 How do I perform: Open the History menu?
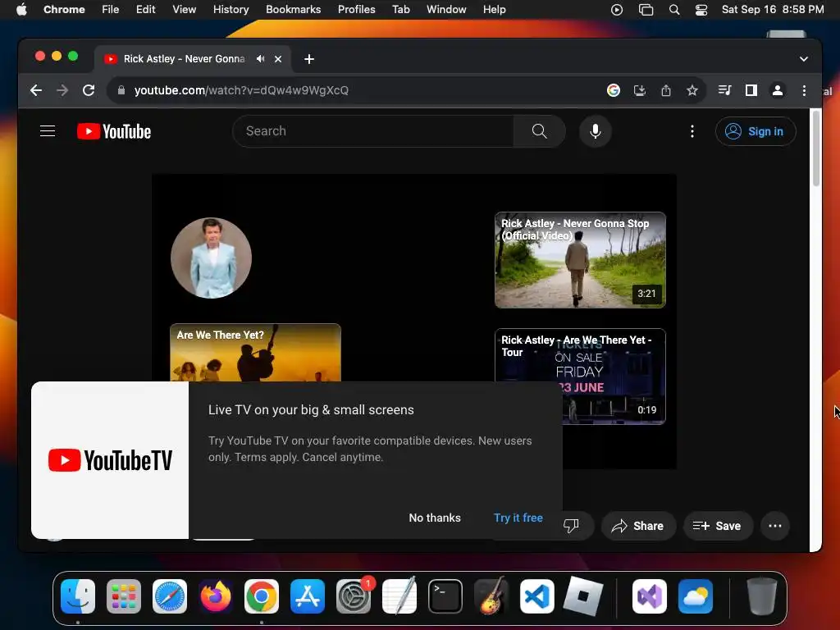[231, 10]
